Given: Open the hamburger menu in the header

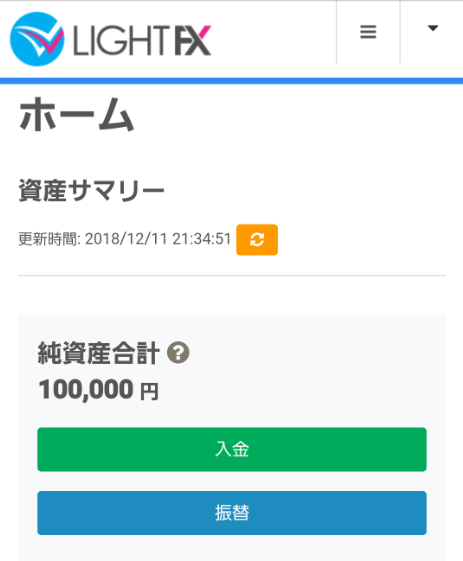Looking at the screenshot, I should click(368, 32).
